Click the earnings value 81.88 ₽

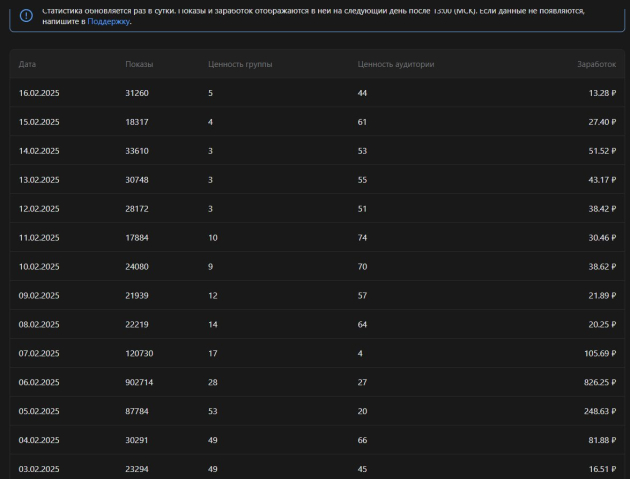click(602, 440)
